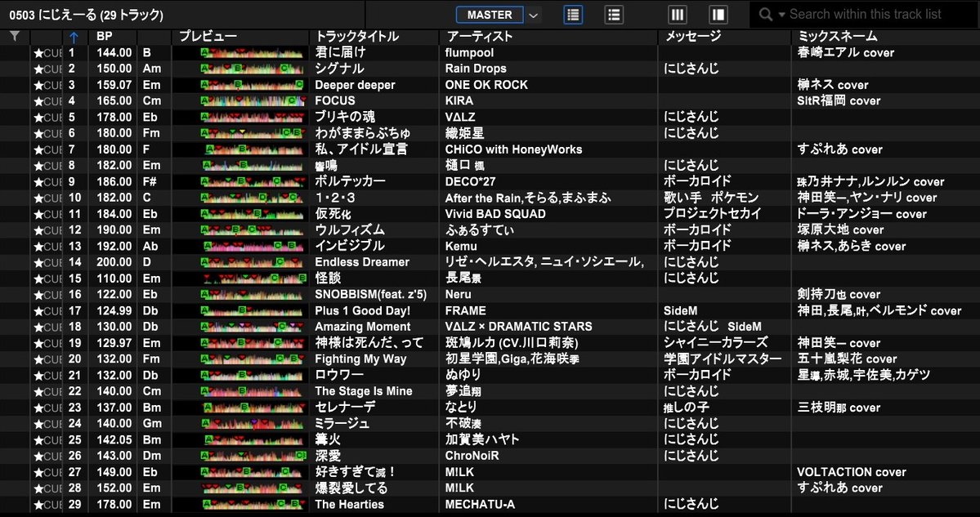Click the playlist title '0503 にじえーる (29 トラック)'

click(x=86, y=15)
